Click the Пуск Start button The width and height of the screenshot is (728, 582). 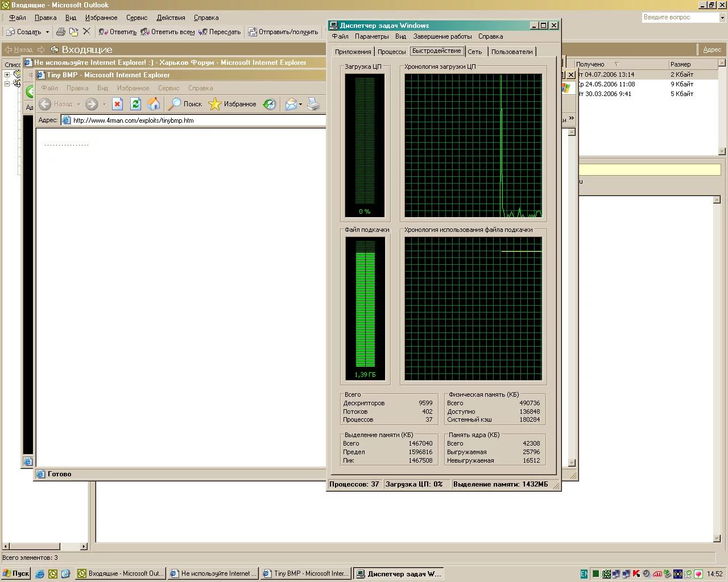[x=16, y=573]
